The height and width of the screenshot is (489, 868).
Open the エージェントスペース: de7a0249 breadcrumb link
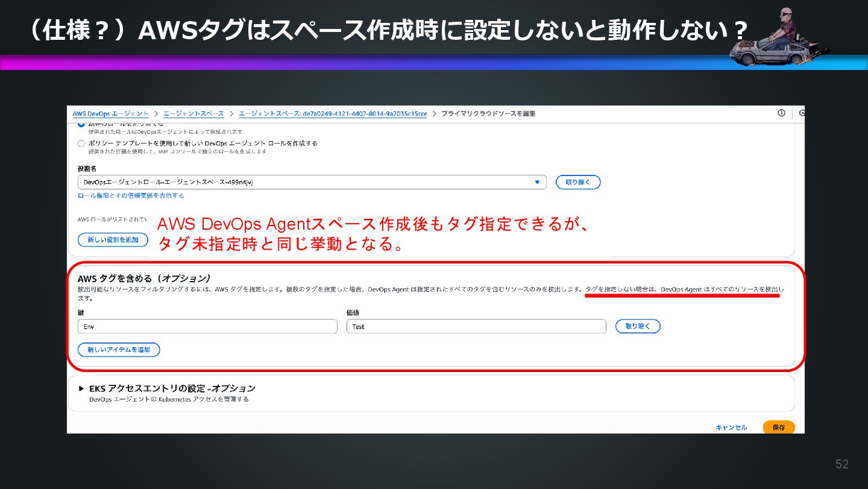333,114
